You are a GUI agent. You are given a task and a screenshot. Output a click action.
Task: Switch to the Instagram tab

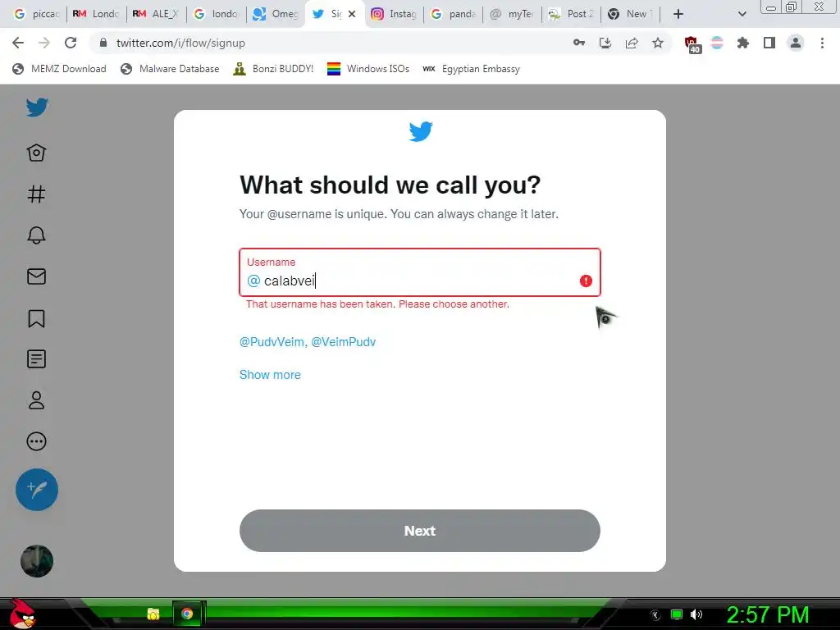tap(395, 14)
